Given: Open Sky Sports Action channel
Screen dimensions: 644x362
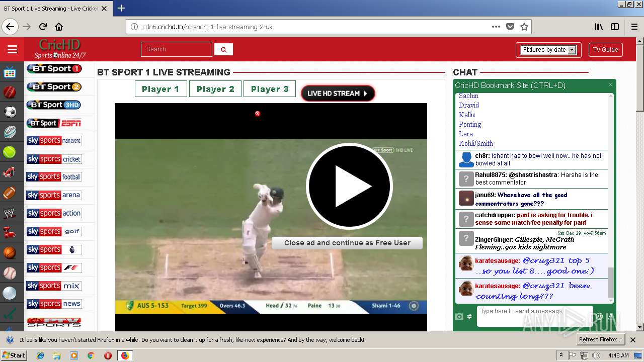Looking at the screenshot, I should click(54, 213).
